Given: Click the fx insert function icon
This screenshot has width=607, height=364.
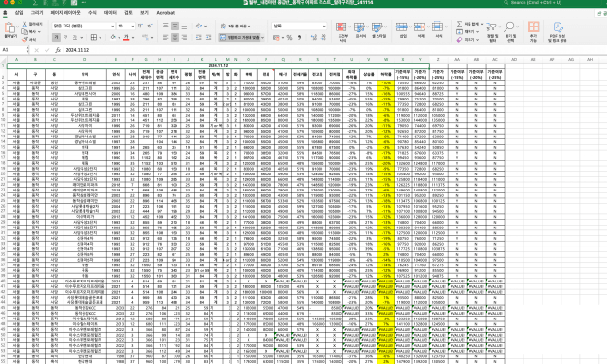Looking at the screenshot, I should [58, 50].
